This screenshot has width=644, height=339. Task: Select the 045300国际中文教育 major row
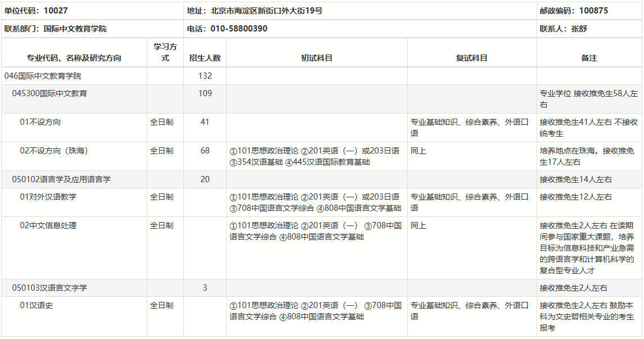pos(49,93)
